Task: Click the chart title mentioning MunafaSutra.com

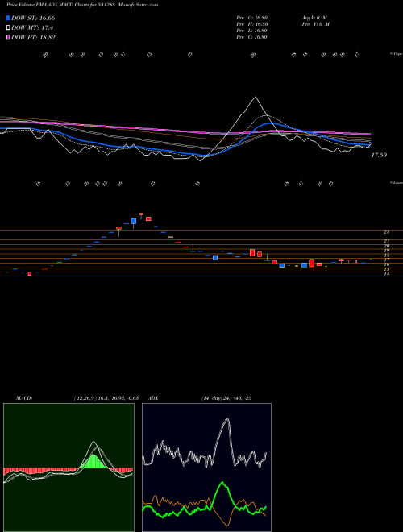Action: (82, 5)
